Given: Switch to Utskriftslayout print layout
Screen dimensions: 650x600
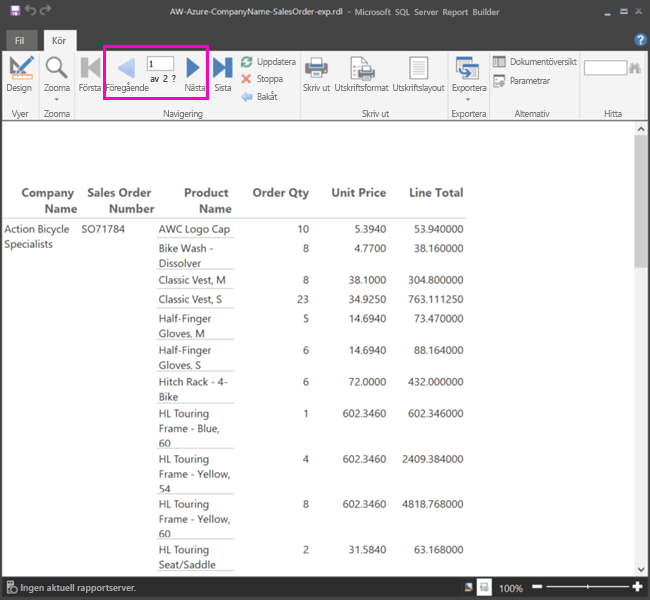Looking at the screenshot, I should [x=418, y=74].
